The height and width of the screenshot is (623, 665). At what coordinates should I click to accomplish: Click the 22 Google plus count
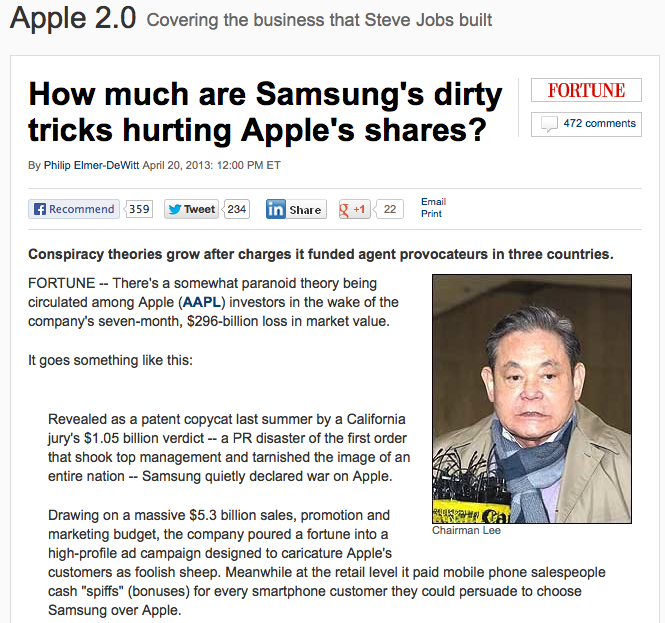[x=389, y=209]
